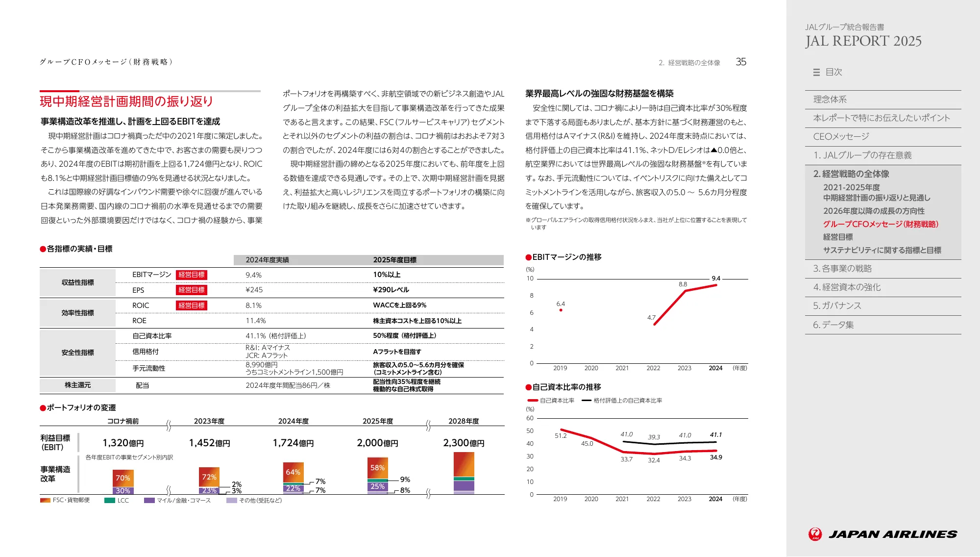Click the EPS value ¥245
The width and height of the screenshot is (980, 557).
pos(254,290)
